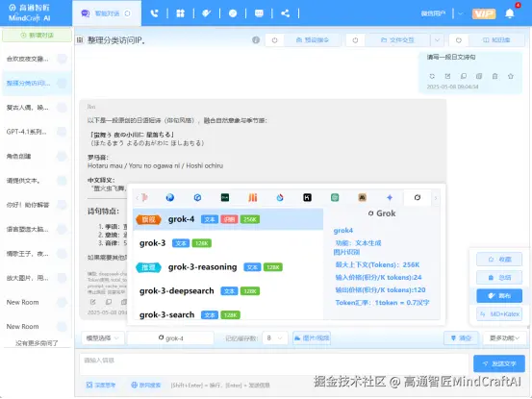The width and height of the screenshot is (532, 399).
Task: Toggle the power switch beside 文件交互
Action: click(355, 40)
